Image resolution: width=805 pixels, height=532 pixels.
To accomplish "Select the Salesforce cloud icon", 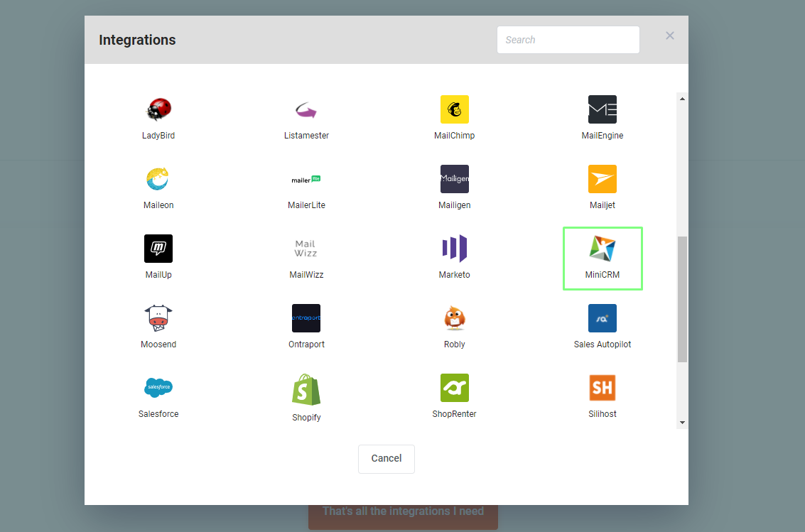I will click(x=158, y=387).
